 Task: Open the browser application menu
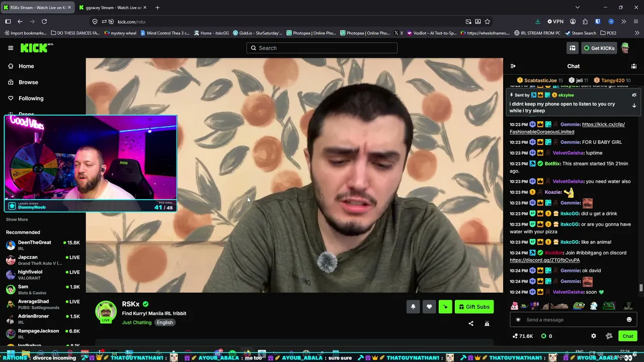(636, 22)
